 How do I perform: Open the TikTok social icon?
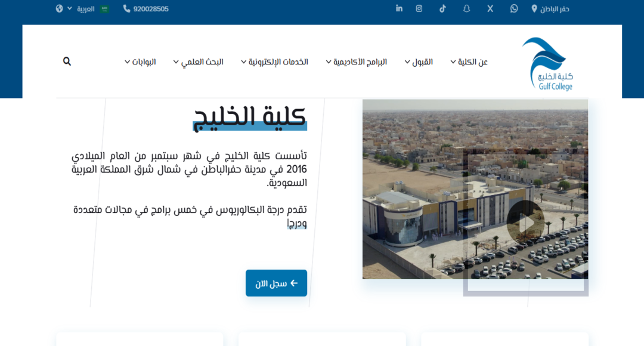[x=442, y=8]
